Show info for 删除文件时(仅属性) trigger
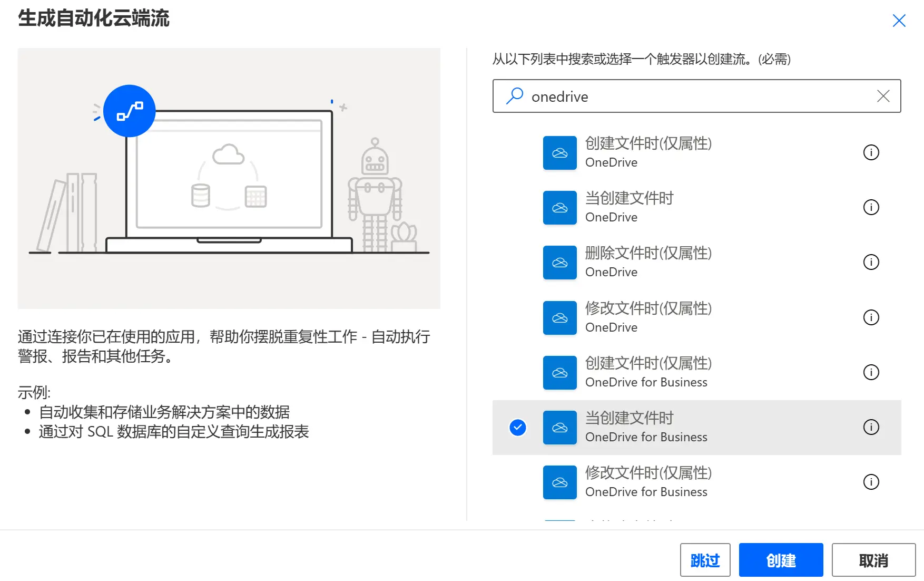The image size is (924, 581). click(871, 262)
